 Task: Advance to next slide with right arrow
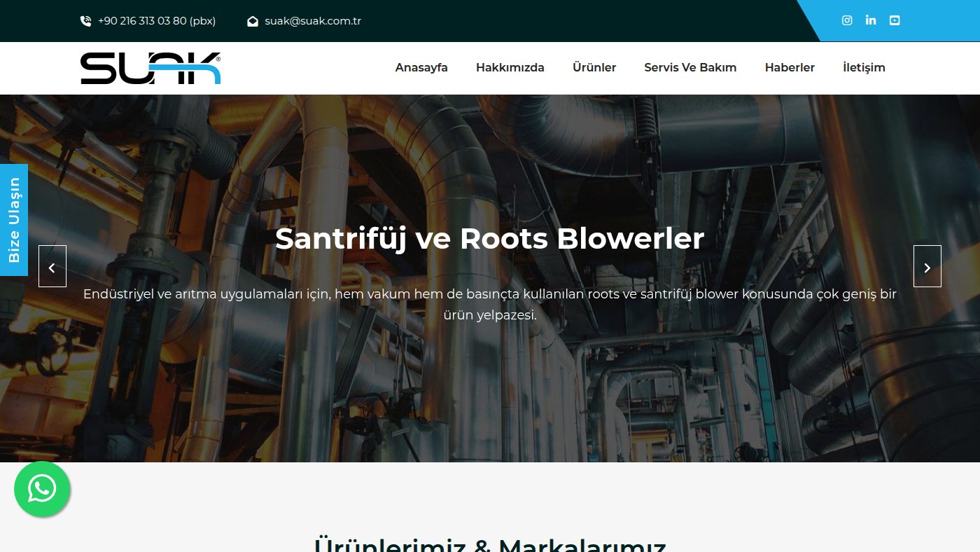[x=927, y=266]
